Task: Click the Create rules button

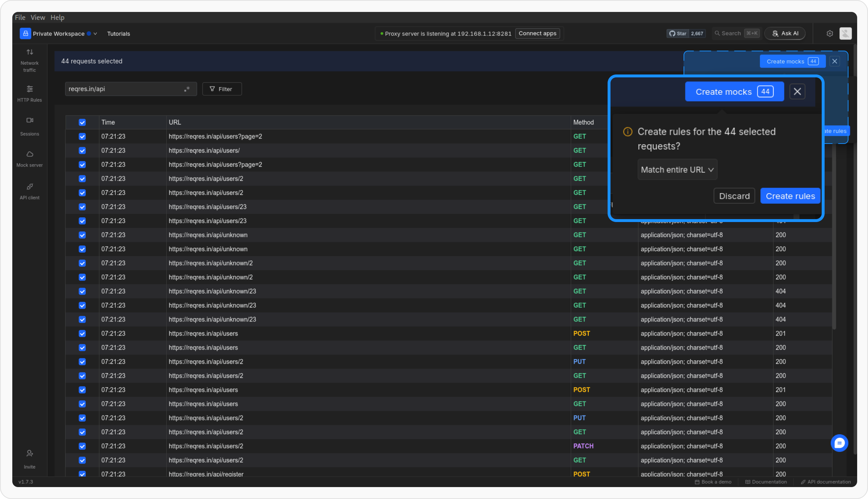Action: pyautogui.click(x=790, y=196)
